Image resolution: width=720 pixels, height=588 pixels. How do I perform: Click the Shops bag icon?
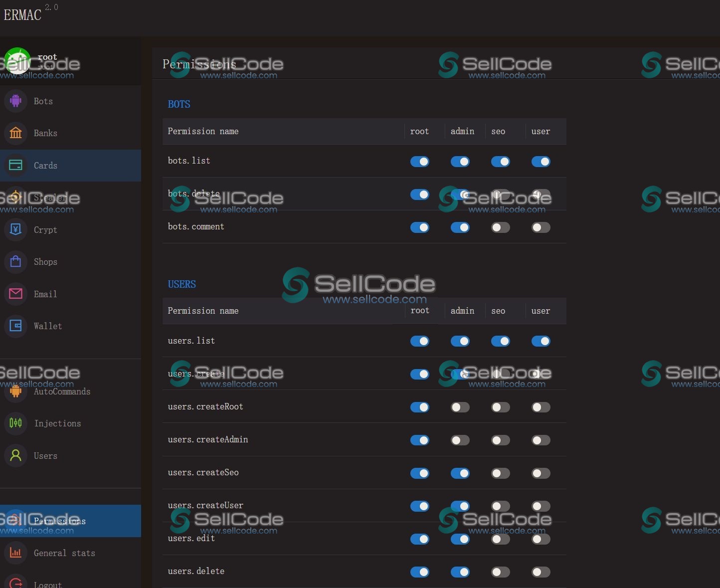click(15, 261)
